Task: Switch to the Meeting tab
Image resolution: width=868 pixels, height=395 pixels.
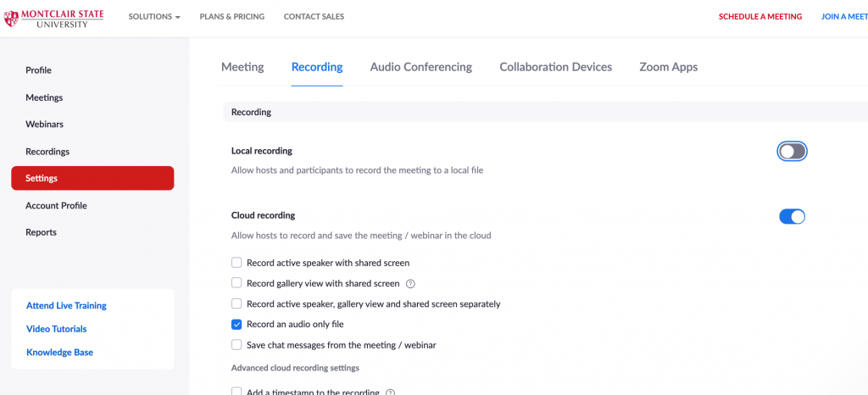Action: [x=242, y=67]
